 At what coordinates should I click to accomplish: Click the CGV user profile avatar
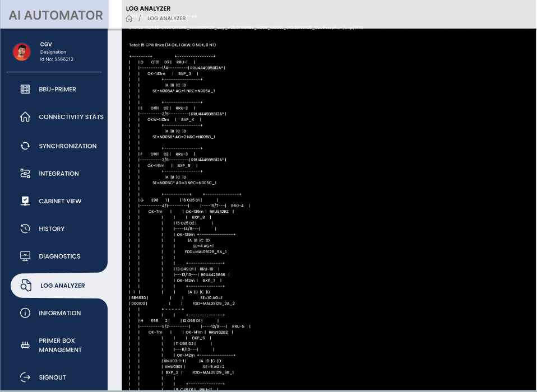click(22, 52)
